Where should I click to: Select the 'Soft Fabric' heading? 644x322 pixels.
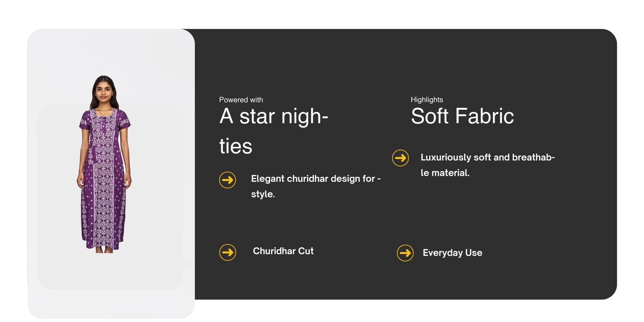point(462,116)
